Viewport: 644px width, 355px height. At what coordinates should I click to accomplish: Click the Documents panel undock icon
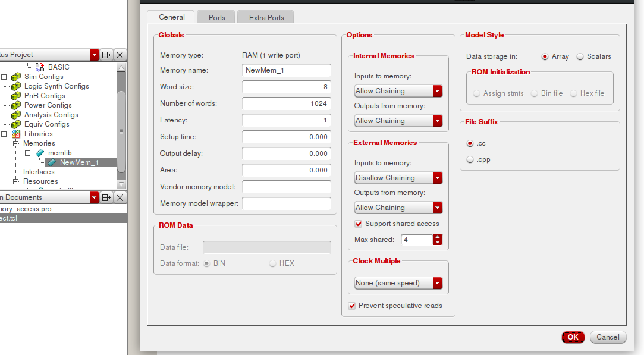(x=106, y=197)
